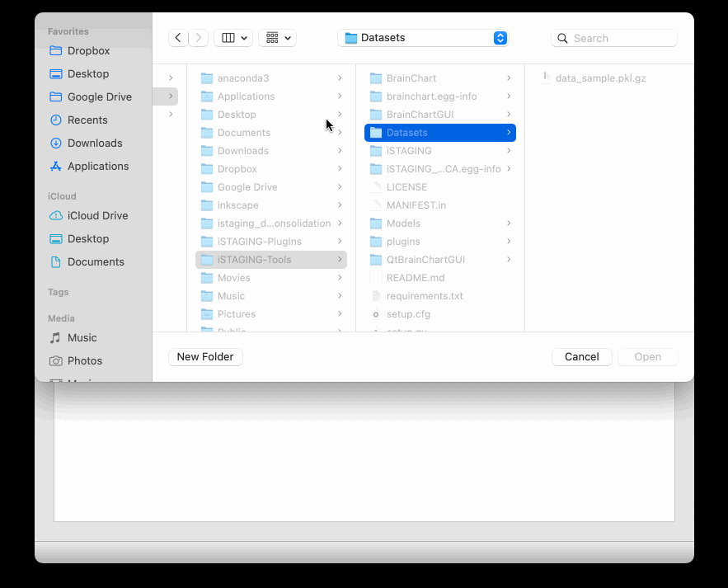Select the Movies folder
728x588 pixels.
point(271,278)
